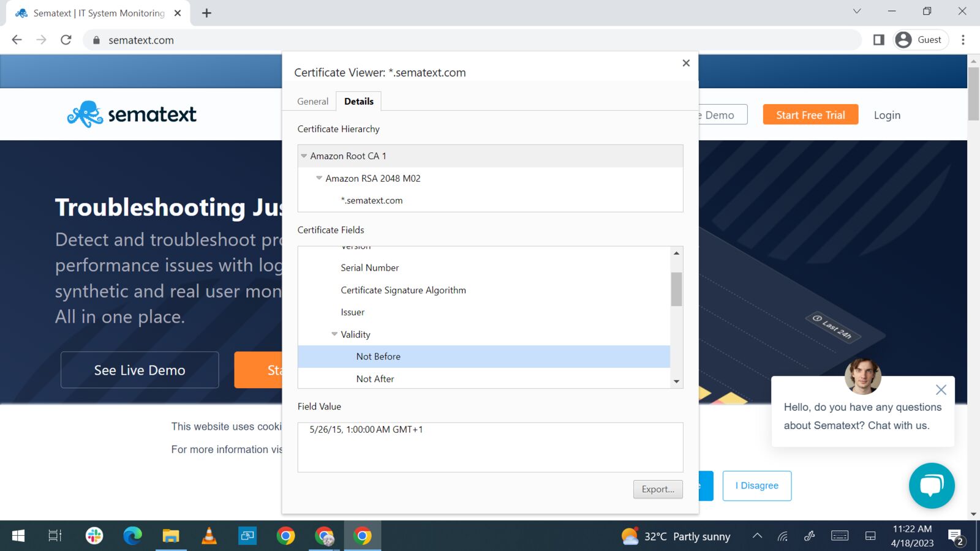Open the Windows Start menu
Viewport: 980px width, 551px height.
[x=18, y=536]
